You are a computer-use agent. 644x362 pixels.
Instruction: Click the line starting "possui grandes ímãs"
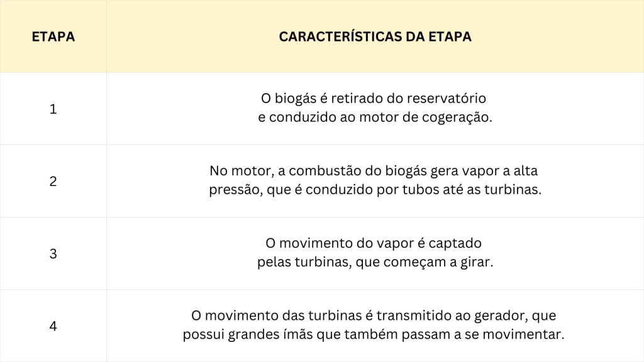tap(374, 334)
